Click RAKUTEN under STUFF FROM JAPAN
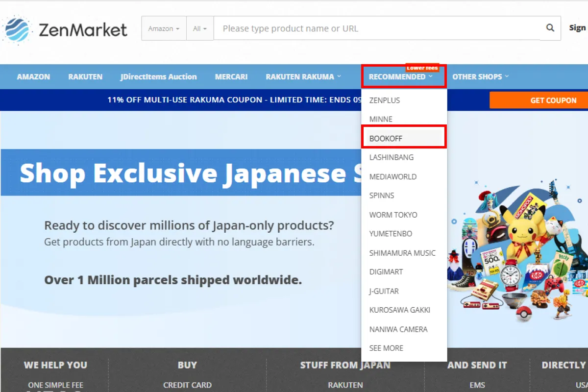Image resolution: width=588 pixels, height=392 pixels. point(345,385)
